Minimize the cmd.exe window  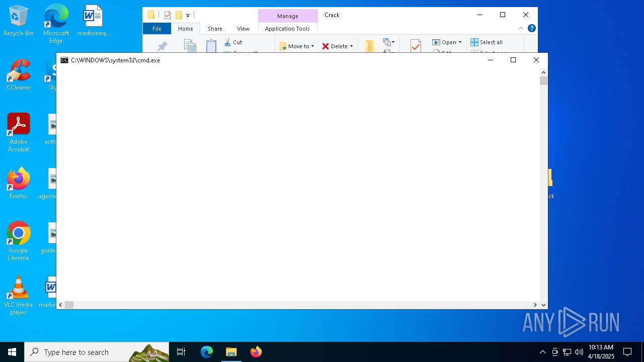(491, 60)
